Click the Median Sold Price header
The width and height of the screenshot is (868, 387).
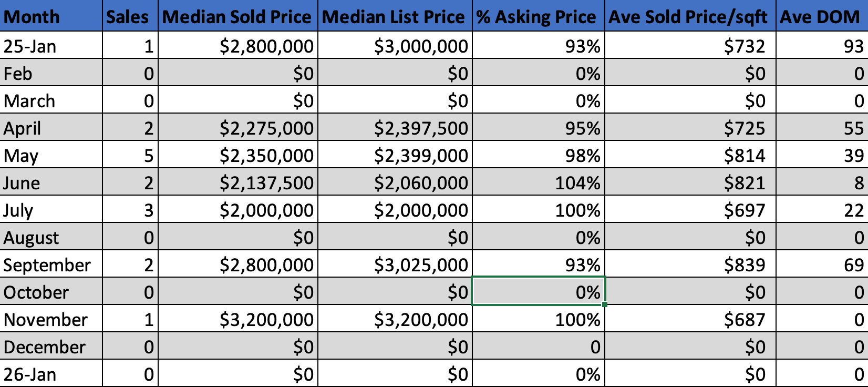237,17
